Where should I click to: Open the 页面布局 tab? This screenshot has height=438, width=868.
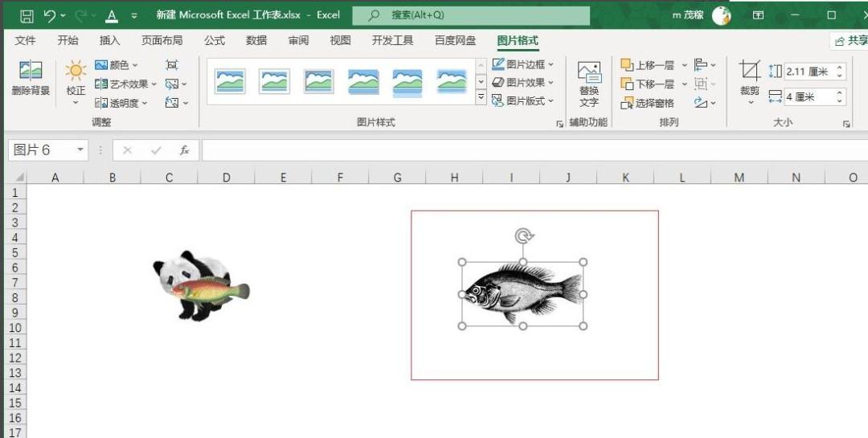point(162,40)
